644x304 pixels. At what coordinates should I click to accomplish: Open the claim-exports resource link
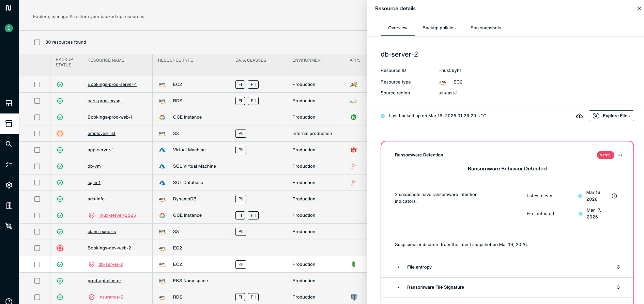pyautogui.click(x=102, y=232)
